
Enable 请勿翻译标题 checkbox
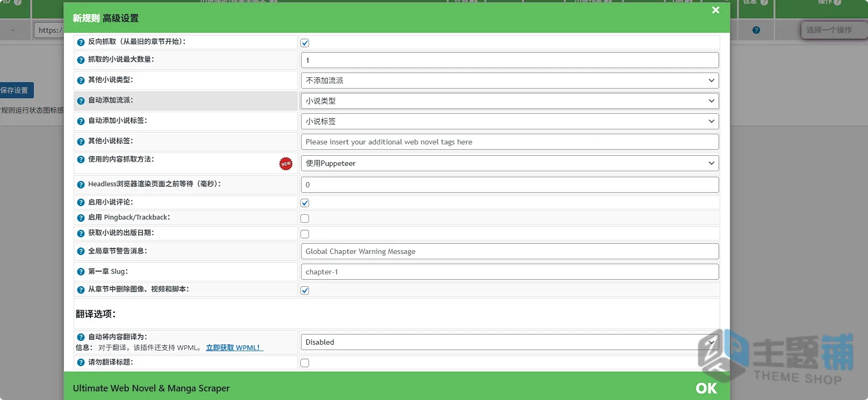pos(305,363)
